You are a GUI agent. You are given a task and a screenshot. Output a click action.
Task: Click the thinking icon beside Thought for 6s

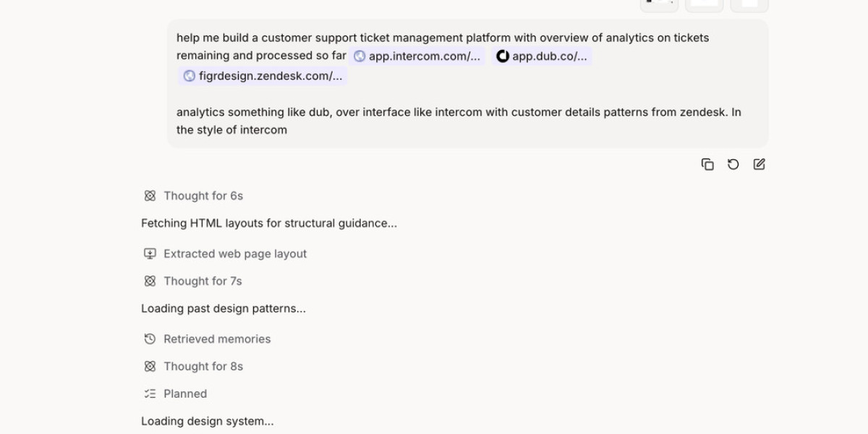click(x=150, y=196)
